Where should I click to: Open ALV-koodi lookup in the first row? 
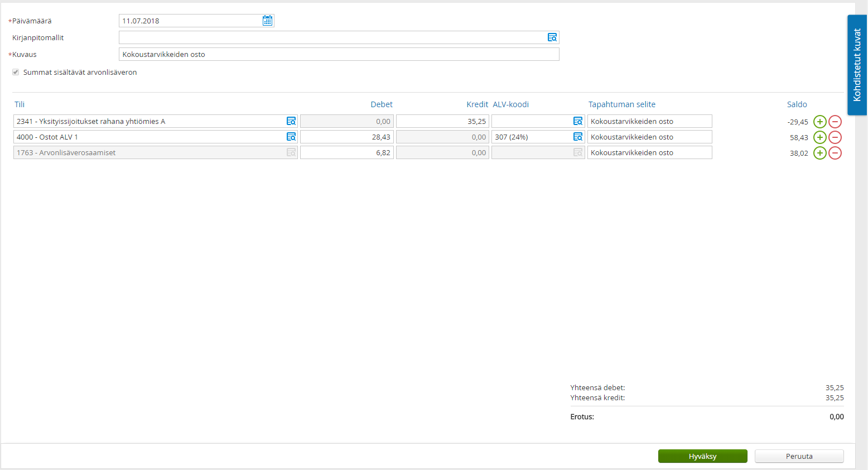(x=578, y=121)
